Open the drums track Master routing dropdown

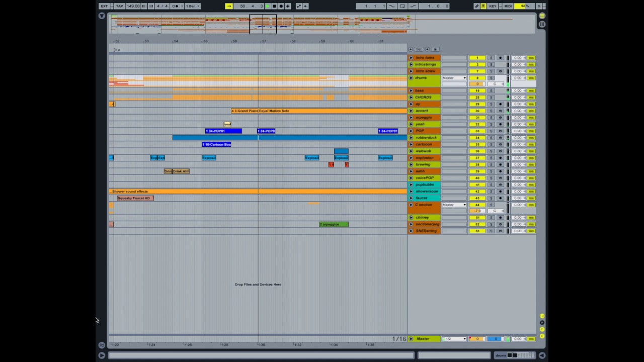tap(454, 78)
